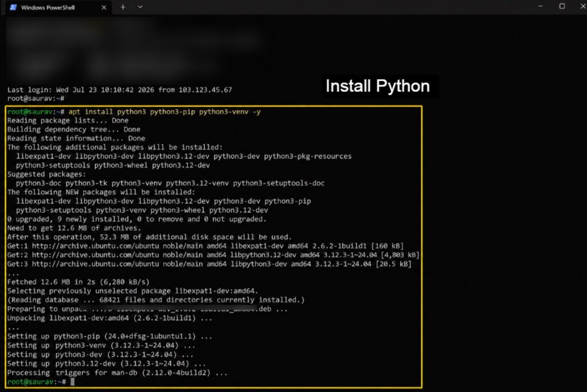Click 'Setting up python3-dev' line
Viewport: 587px width, 392px height.
pos(100,355)
